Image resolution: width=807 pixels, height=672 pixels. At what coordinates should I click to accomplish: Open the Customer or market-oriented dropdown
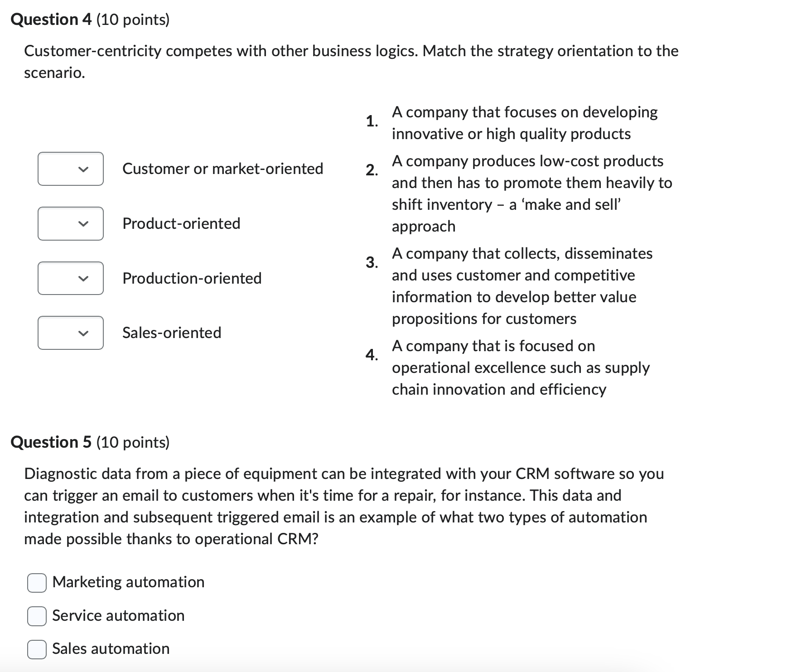[70, 169]
